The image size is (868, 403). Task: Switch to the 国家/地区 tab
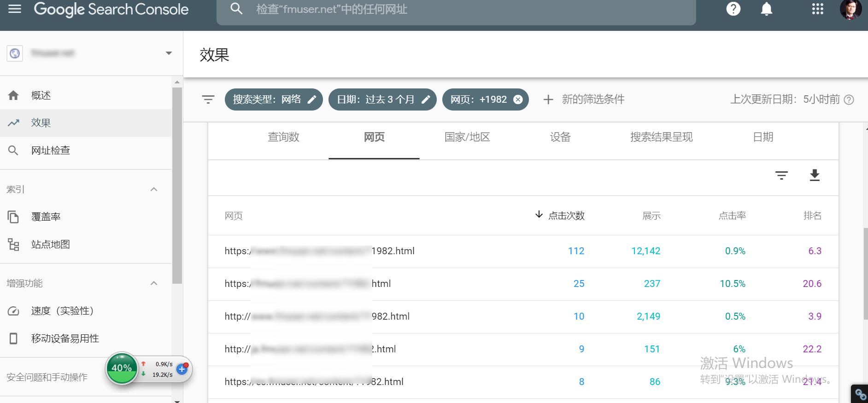tap(467, 137)
